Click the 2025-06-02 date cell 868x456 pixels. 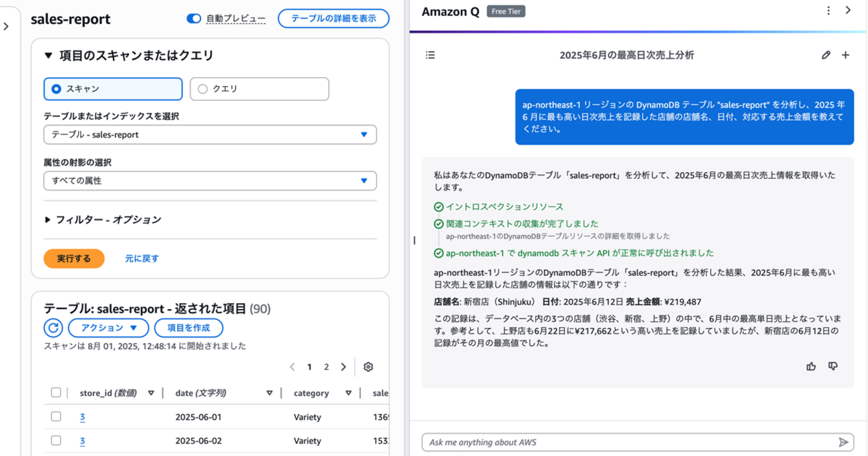197,441
